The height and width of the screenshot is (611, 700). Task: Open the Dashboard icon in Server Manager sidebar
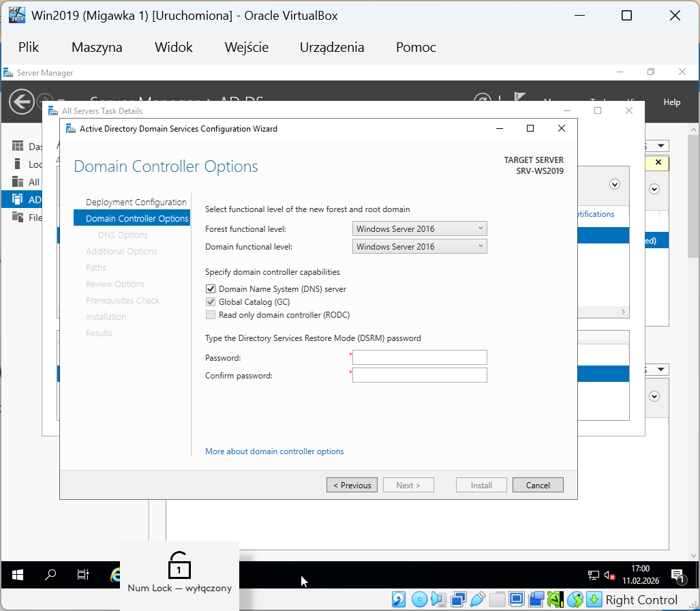coord(18,145)
